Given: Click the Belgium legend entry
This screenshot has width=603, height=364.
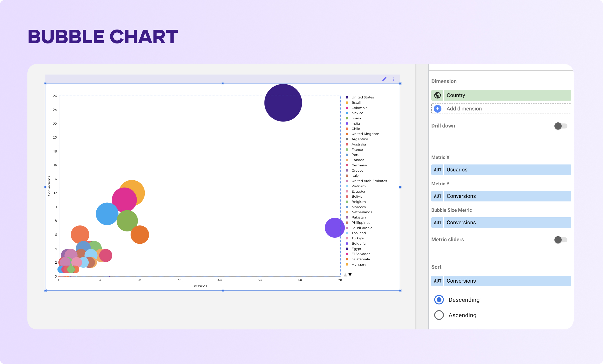Looking at the screenshot, I should 356,202.
